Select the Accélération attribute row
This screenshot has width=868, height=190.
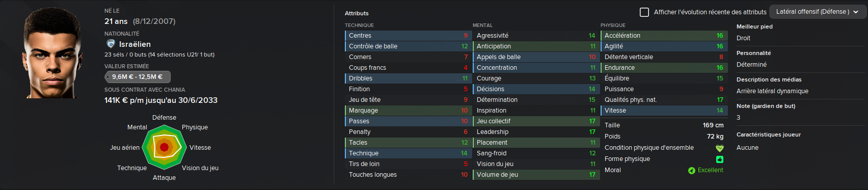pos(663,36)
